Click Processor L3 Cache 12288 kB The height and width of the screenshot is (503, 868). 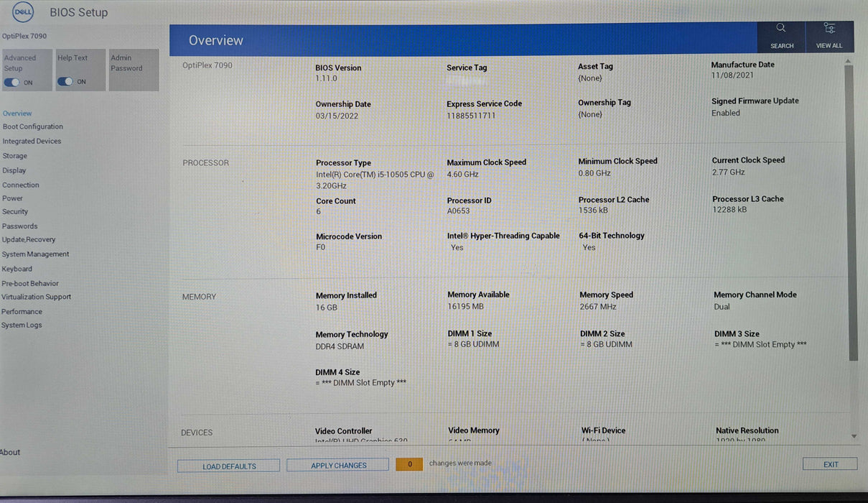pos(729,210)
